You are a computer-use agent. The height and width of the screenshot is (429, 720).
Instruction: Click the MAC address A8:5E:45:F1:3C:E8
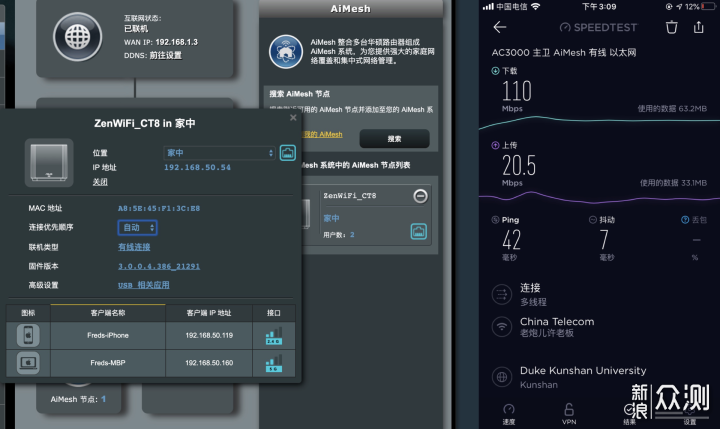[159, 209]
